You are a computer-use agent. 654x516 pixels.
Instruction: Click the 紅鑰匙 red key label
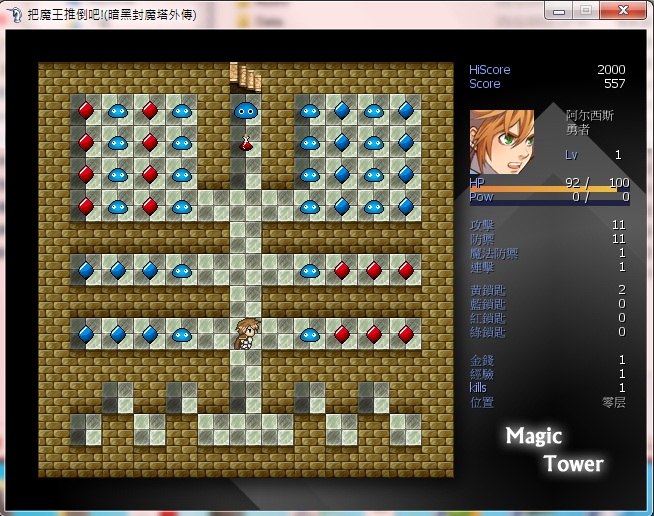coord(488,318)
